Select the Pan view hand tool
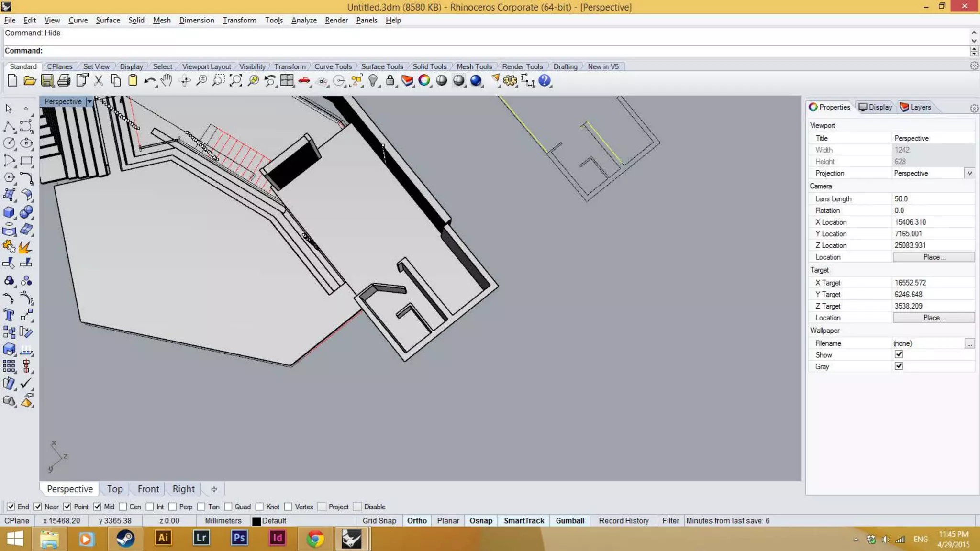The image size is (980, 551). 166,81
